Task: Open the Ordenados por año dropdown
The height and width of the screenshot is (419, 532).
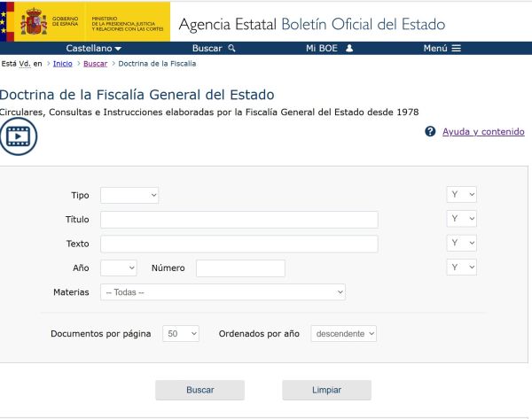Action: coord(343,334)
